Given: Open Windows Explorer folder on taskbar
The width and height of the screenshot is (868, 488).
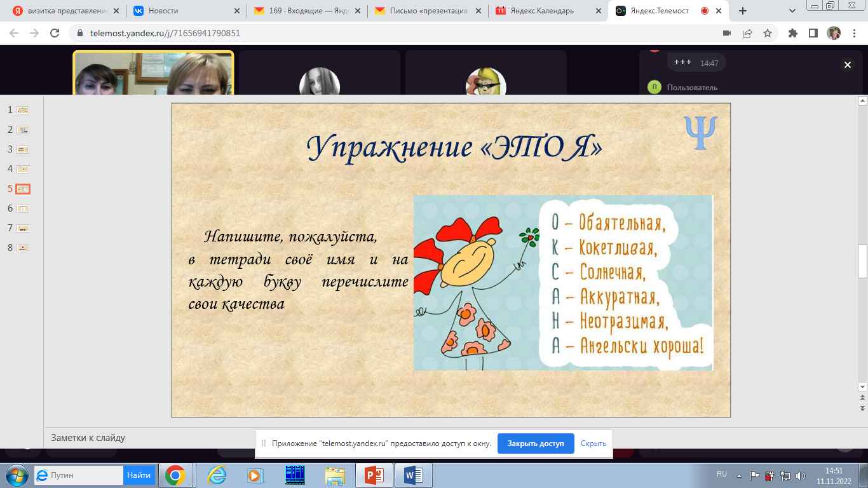Looking at the screenshot, I should tap(335, 475).
